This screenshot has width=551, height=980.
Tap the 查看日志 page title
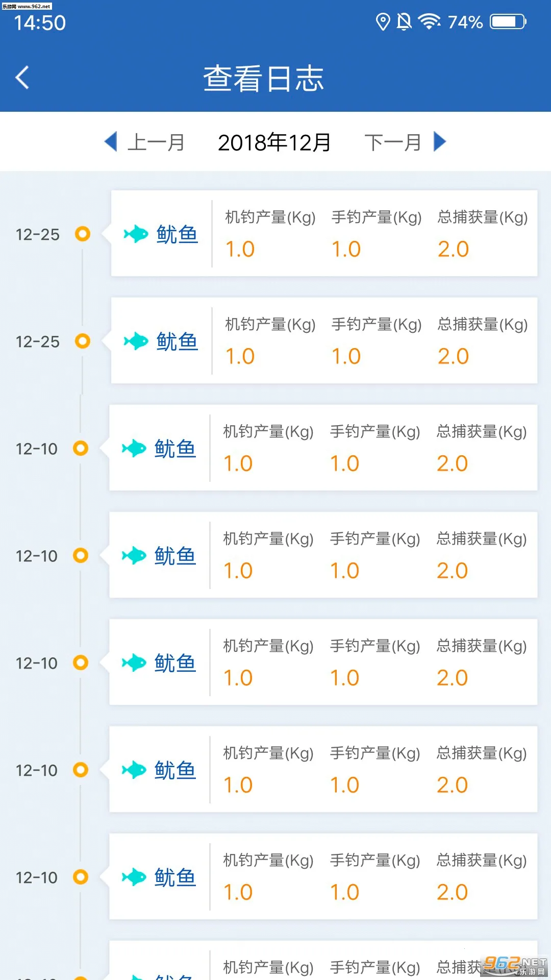[264, 79]
